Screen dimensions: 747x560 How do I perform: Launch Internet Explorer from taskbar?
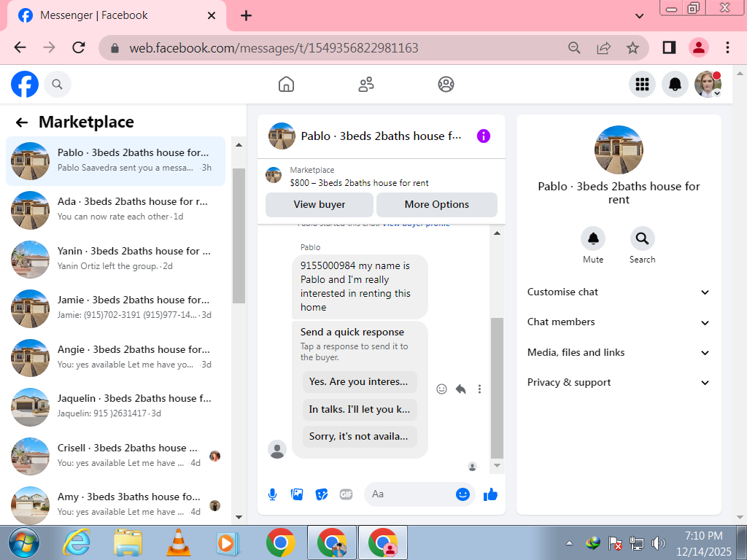point(77,542)
